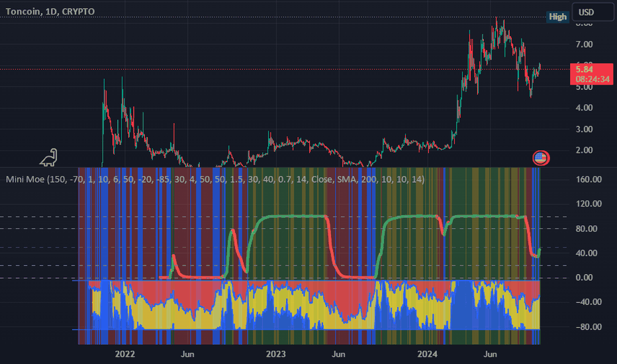Click the High price label
This screenshot has height=364, width=617.
[x=557, y=17]
